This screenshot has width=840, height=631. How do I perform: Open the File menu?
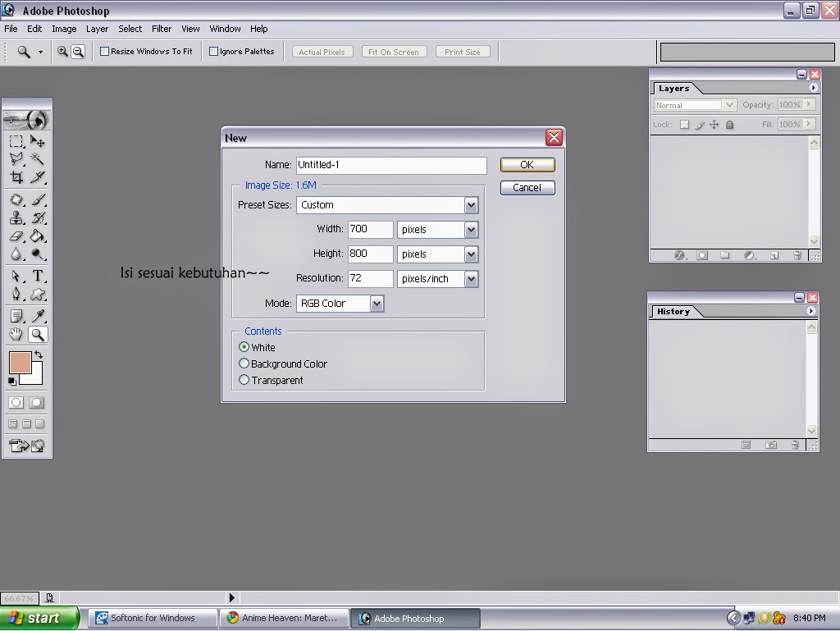pos(11,29)
